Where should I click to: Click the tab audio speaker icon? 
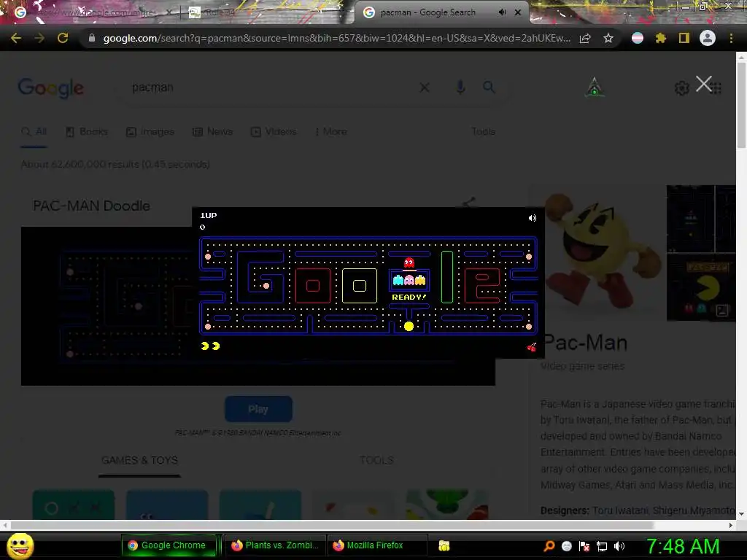point(502,12)
